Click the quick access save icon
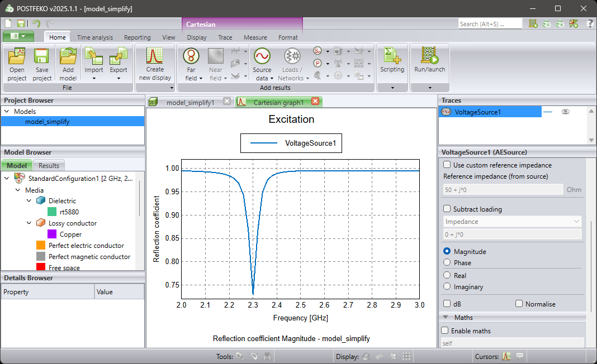This screenshot has width=597, height=364. [x=21, y=23]
